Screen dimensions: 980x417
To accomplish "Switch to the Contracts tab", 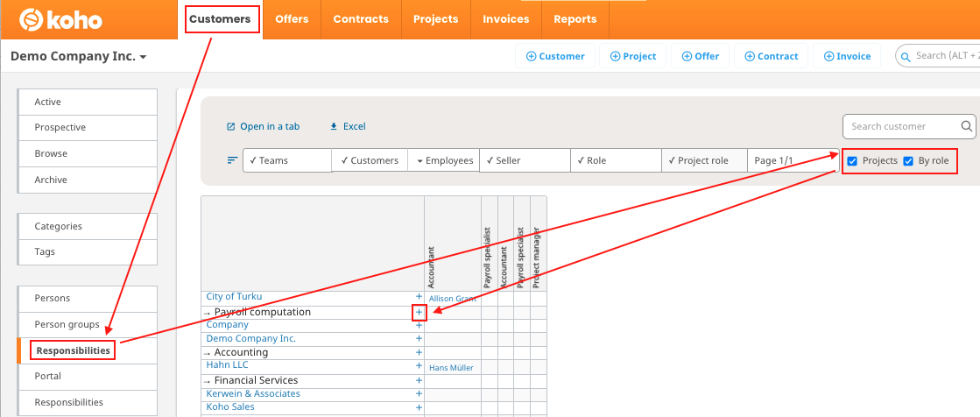I will pos(361,19).
